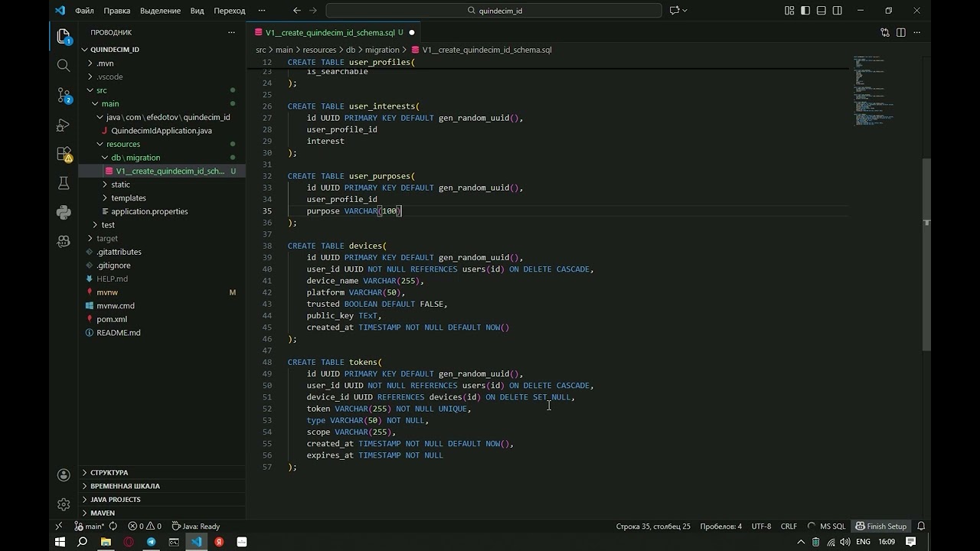The image size is (980, 551).
Task: Open the remote window indicator
Action: 59,527
